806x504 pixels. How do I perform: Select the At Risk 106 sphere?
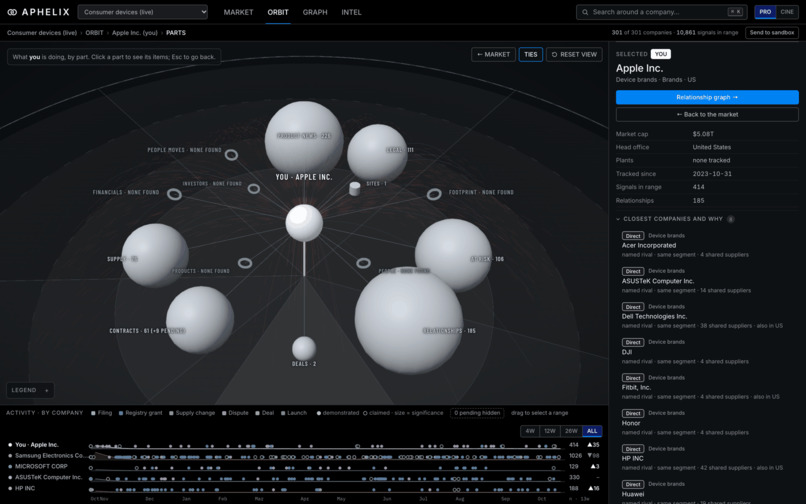[453, 255]
